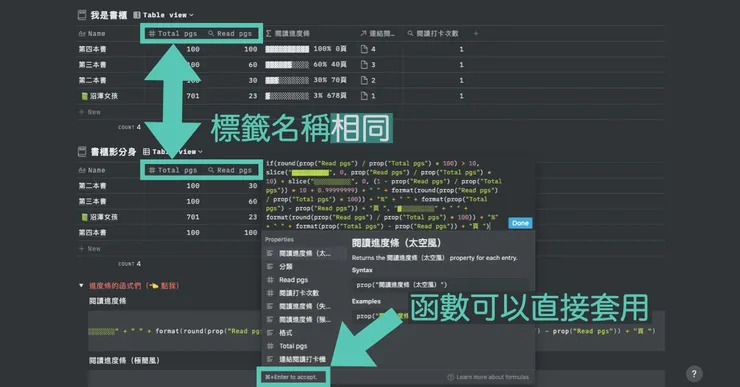Click 第二本書 name cell in 我是書櫃
This screenshot has width=740, height=387.
pos(92,80)
